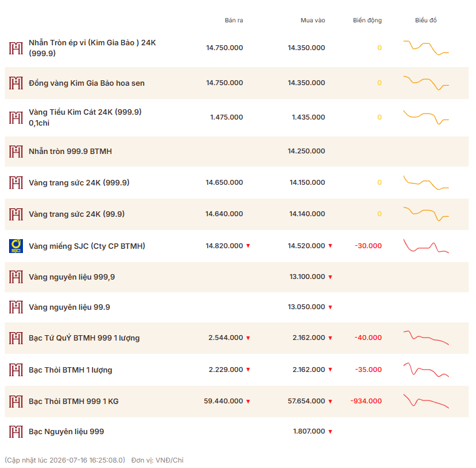
Task: Click the logo beside Đồng vàng Kim Gia Bảo
Action: [x=16, y=83]
